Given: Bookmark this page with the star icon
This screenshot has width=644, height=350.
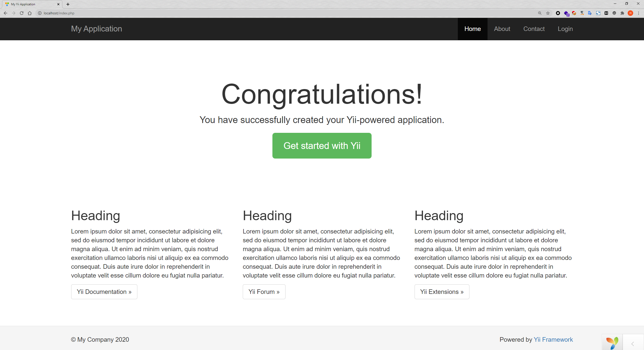Looking at the screenshot, I should 548,13.
